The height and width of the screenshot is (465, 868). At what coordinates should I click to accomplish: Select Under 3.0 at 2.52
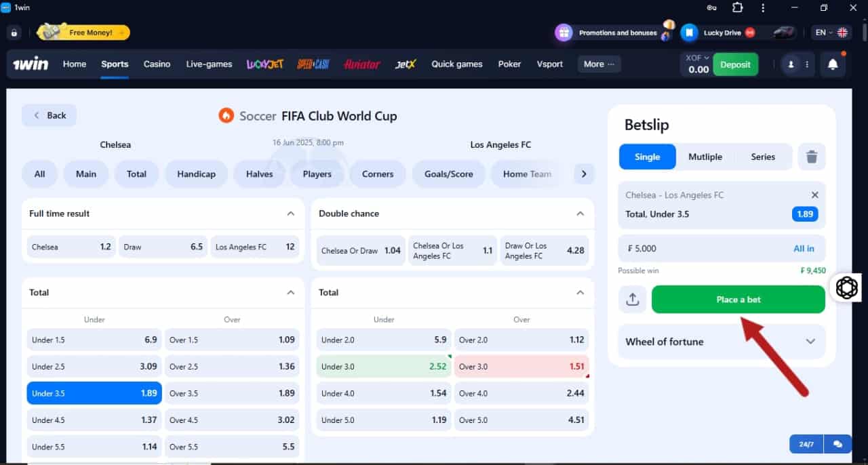(x=384, y=367)
